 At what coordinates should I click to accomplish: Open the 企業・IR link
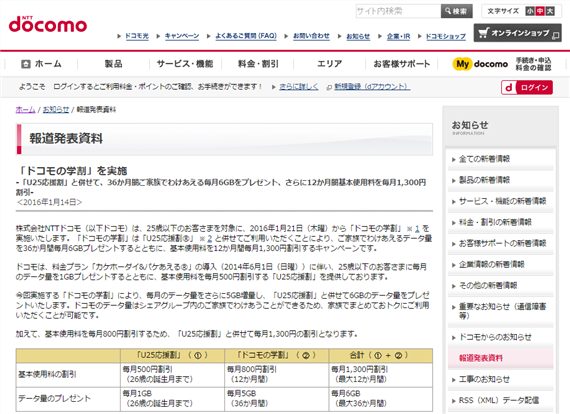(x=398, y=36)
